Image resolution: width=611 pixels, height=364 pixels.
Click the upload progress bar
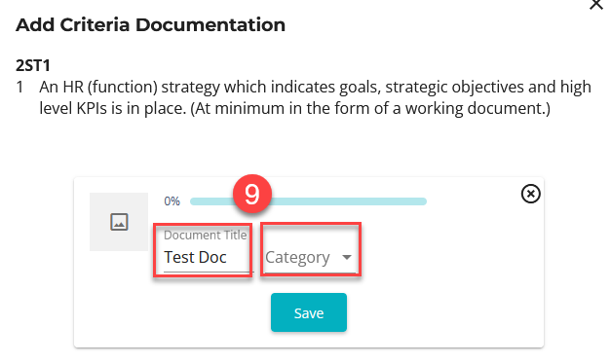coord(308,201)
